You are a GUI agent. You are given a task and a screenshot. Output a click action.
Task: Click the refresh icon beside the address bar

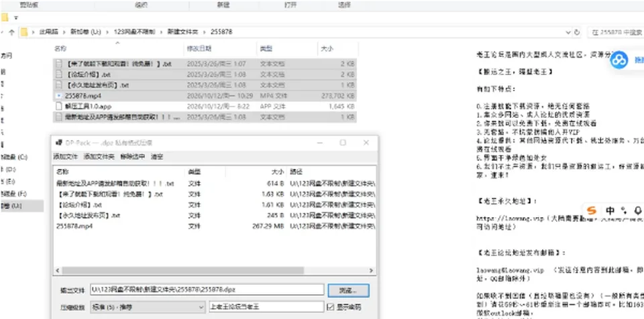tap(577, 32)
